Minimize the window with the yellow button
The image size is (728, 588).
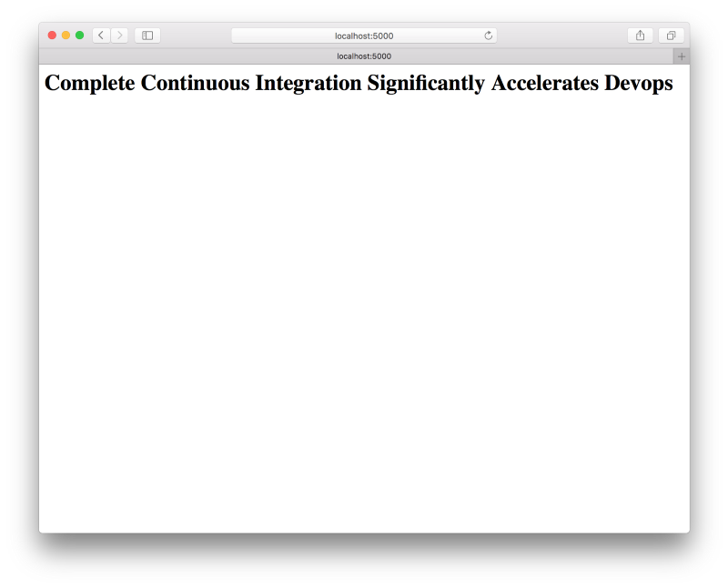(66, 35)
